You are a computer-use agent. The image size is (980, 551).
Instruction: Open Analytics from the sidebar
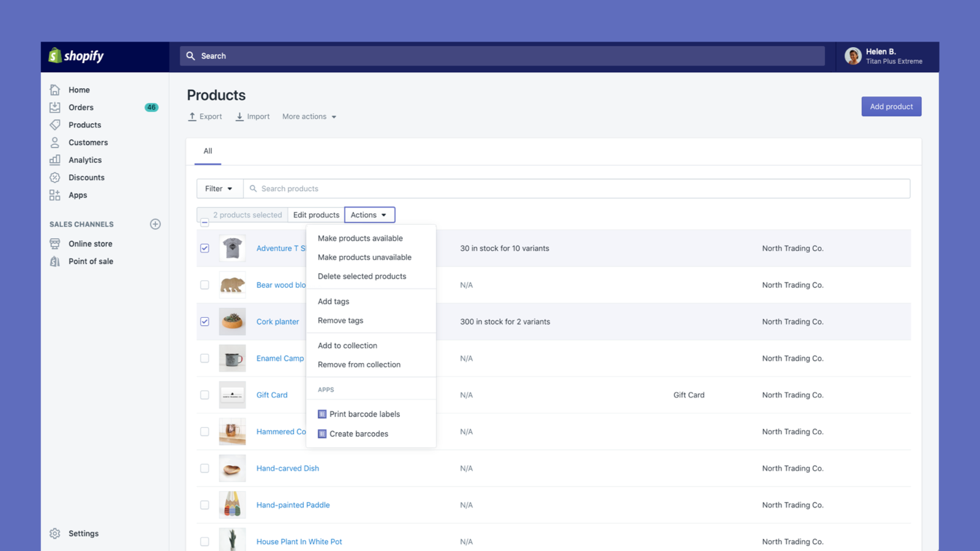(55, 160)
